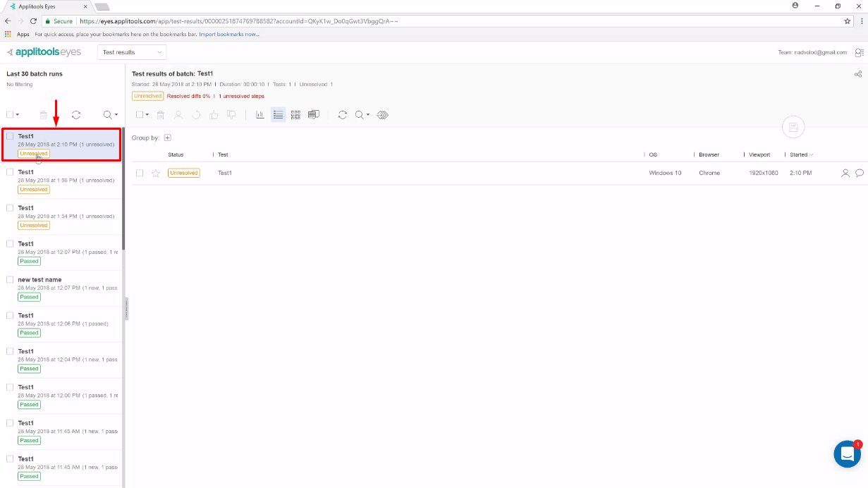Click the assign-user person icon in the results toolbar

[178, 114]
